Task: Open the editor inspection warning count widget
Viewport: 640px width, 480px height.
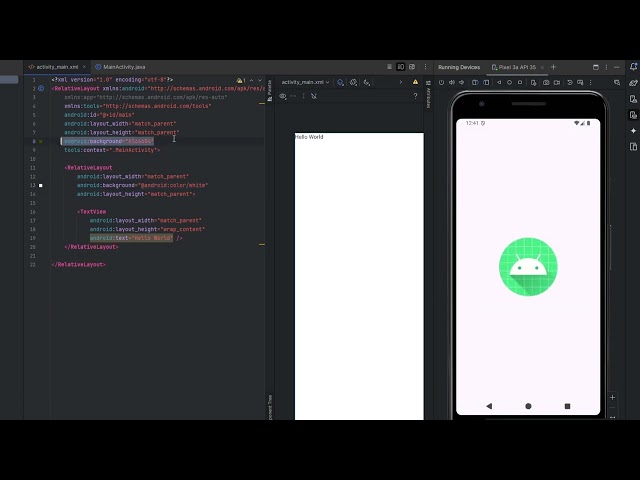Action: [241, 80]
